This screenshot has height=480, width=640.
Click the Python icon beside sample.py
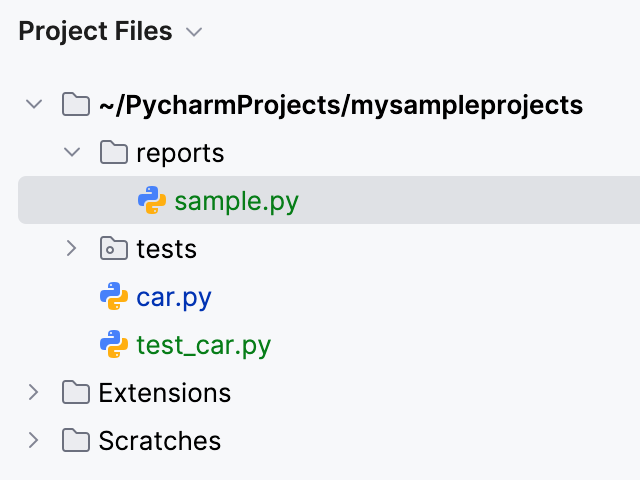pos(152,201)
